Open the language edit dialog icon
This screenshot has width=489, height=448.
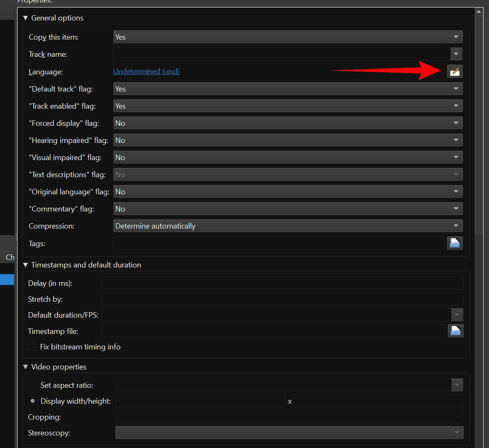tap(455, 71)
